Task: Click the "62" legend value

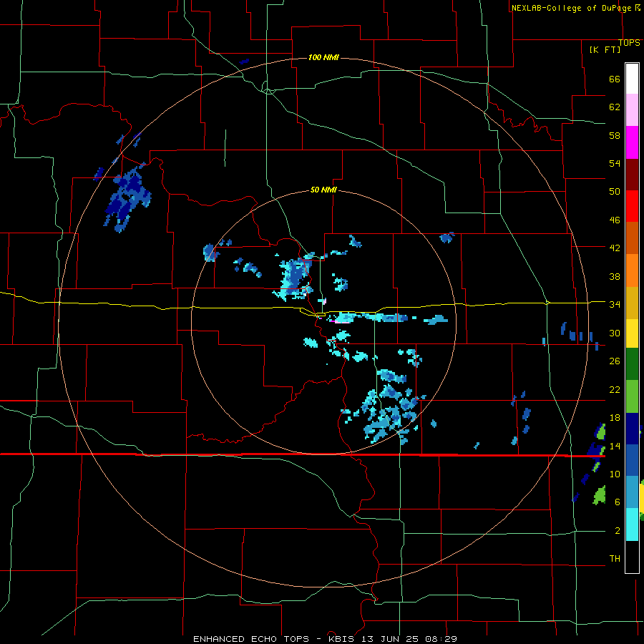Action: (x=615, y=107)
